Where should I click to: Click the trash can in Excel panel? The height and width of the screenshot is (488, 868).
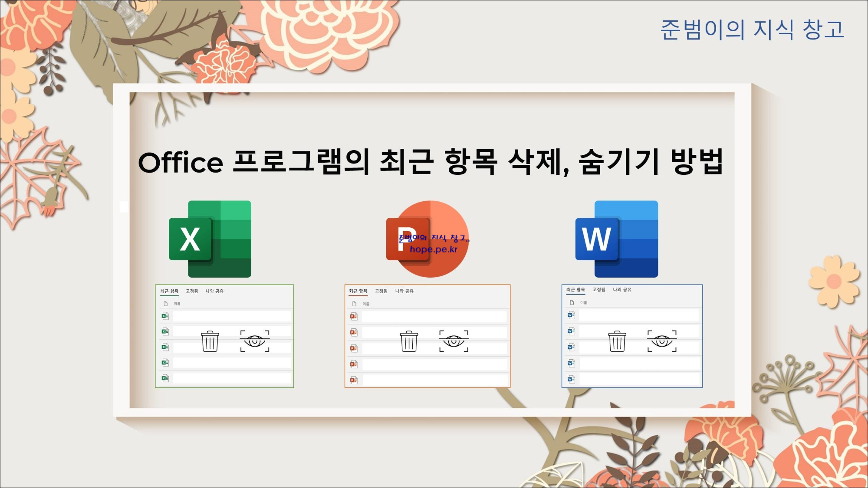[x=210, y=341]
